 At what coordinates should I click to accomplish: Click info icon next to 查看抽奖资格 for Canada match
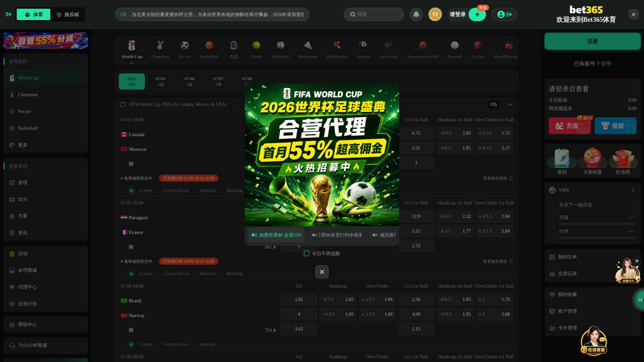(511, 178)
